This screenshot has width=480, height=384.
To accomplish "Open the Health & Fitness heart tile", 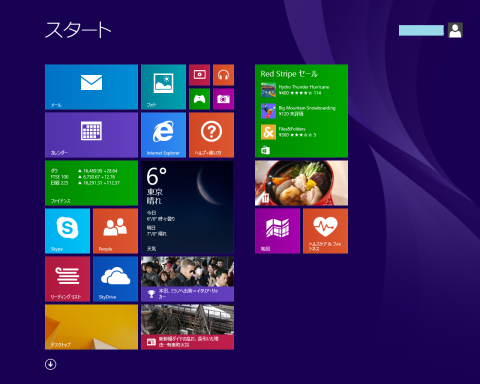I will (325, 231).
